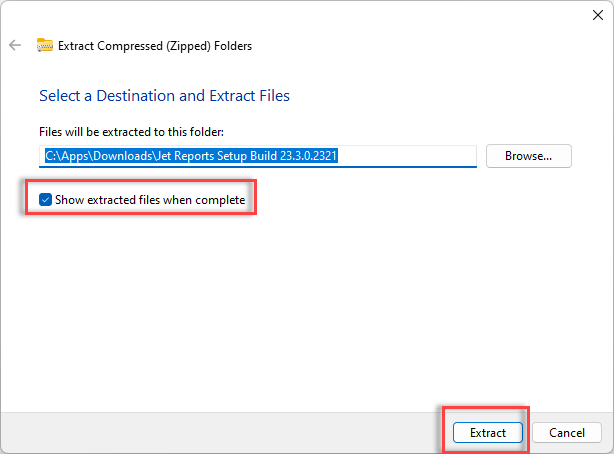Click the word 'Destination' in the blue heading

coord(150,96)
